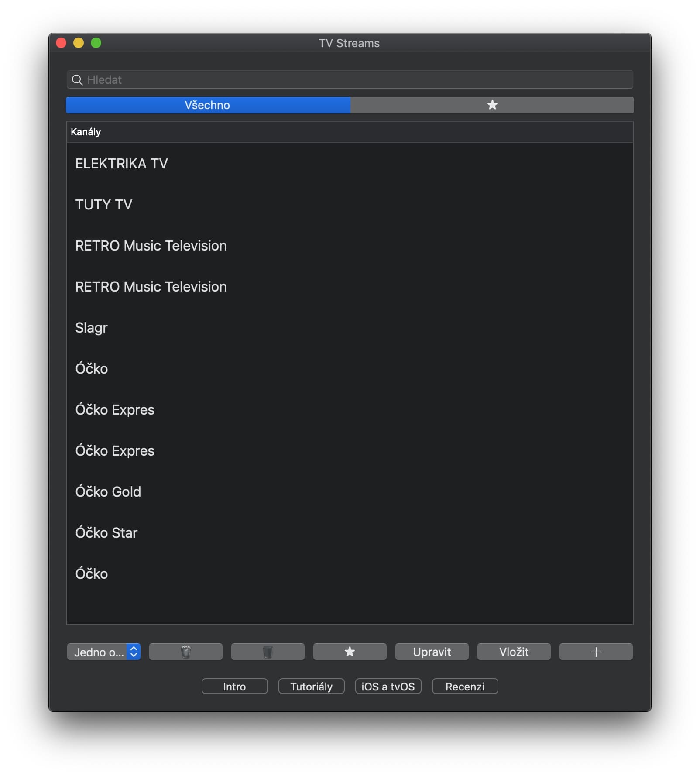Click the star button in the bottom toolbar
The width and height of the screenshot is (700, 776).
(x=350, y=652)
